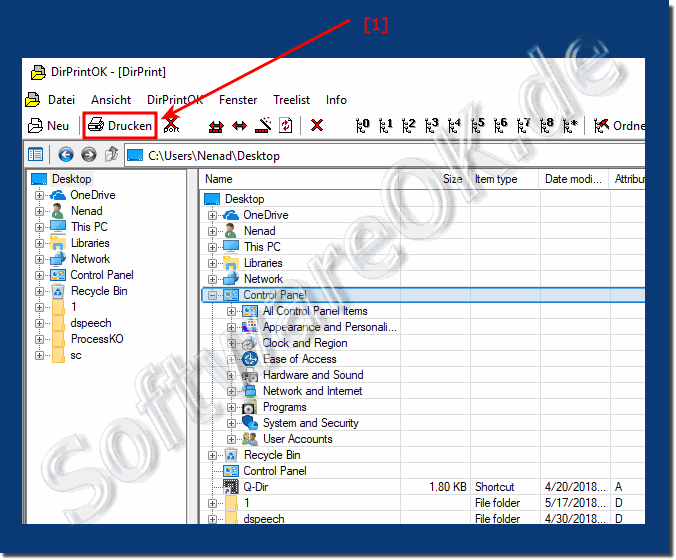
Task: Click the red double-arrow with bar icon
Action: click(x=216, y=126)
